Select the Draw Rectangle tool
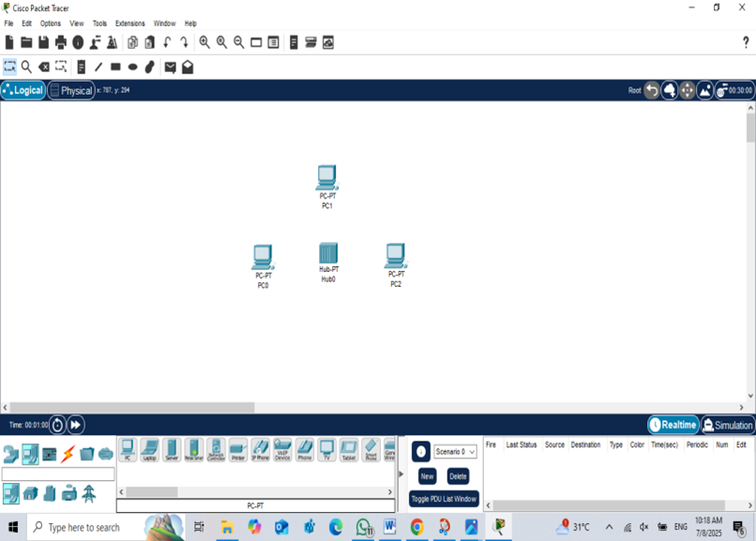This screenshot has width=756, height=541. click(115, 67)
